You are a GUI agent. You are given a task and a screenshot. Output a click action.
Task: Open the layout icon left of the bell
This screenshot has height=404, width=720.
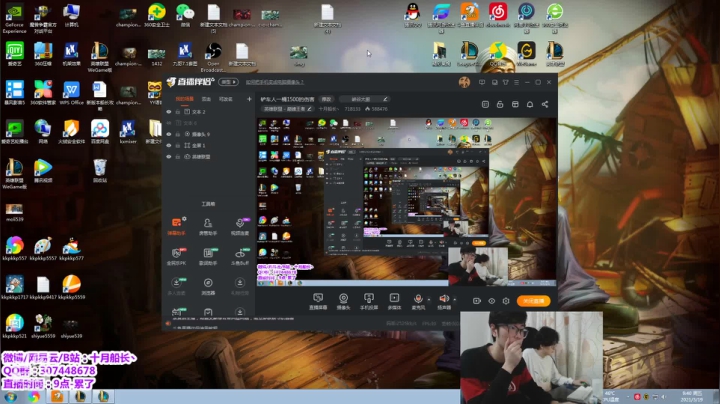tap(515, 104)
